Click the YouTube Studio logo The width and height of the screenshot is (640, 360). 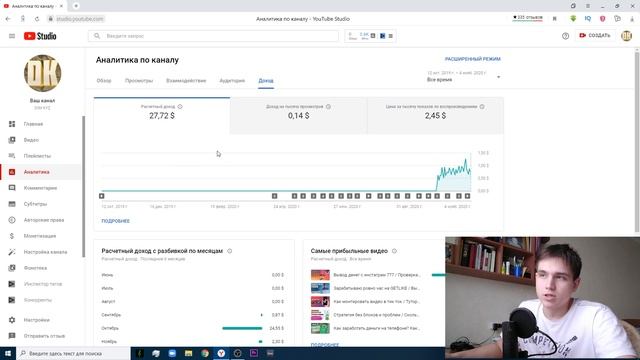(40, 36)
